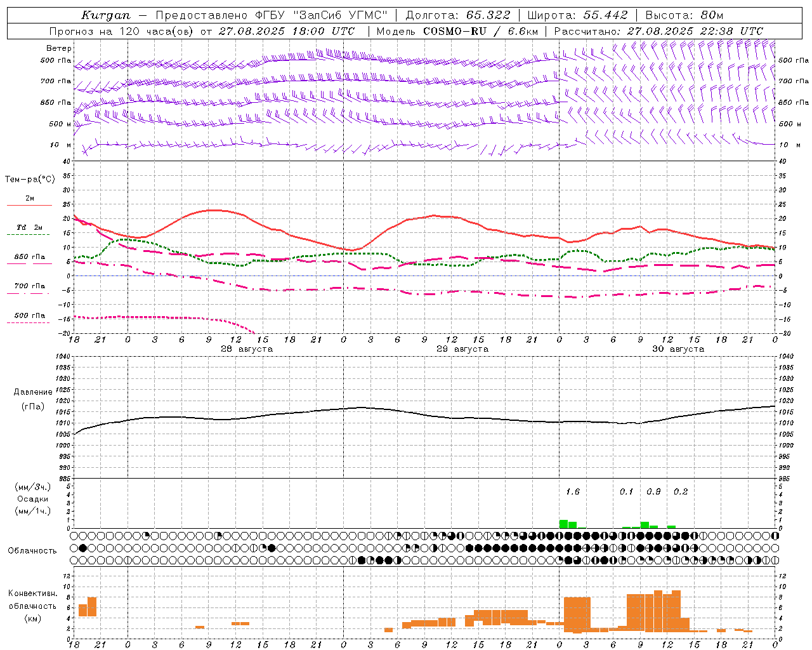Click the precipitation amount "0.9"

pyautogui.click(x=653, y=491)
